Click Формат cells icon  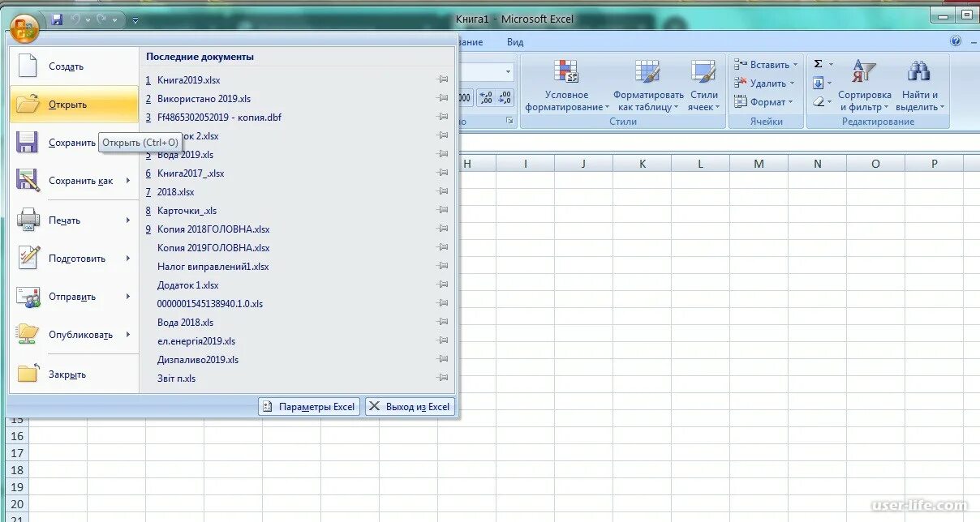(x=741, y=101)
